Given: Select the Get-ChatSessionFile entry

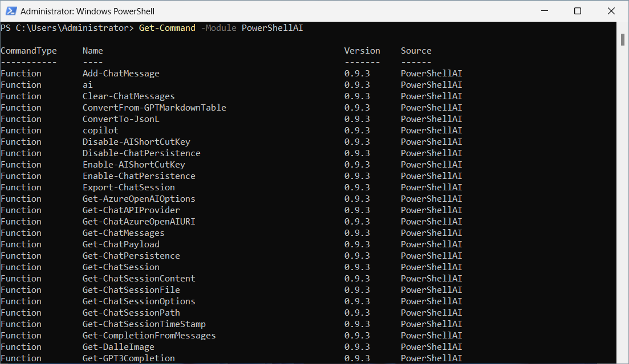Looking at the screenshot, I should pyautogui.click(x=131, y=290).
